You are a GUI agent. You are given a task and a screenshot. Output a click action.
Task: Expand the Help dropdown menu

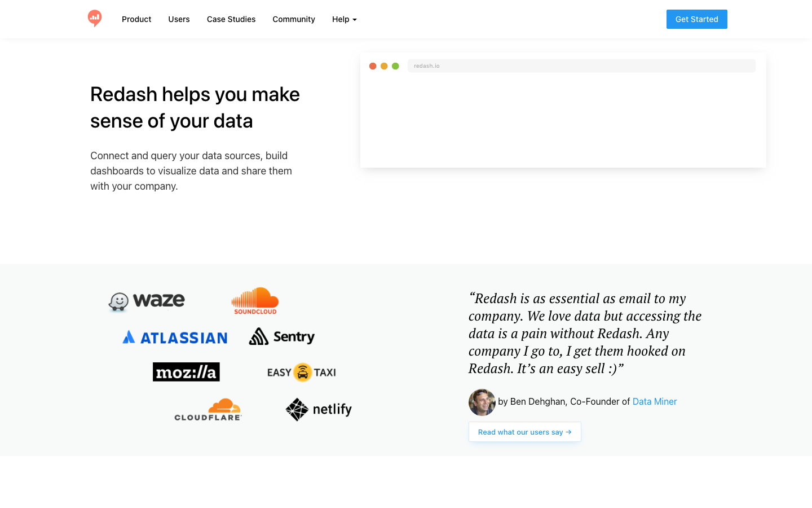coord(345,19)
